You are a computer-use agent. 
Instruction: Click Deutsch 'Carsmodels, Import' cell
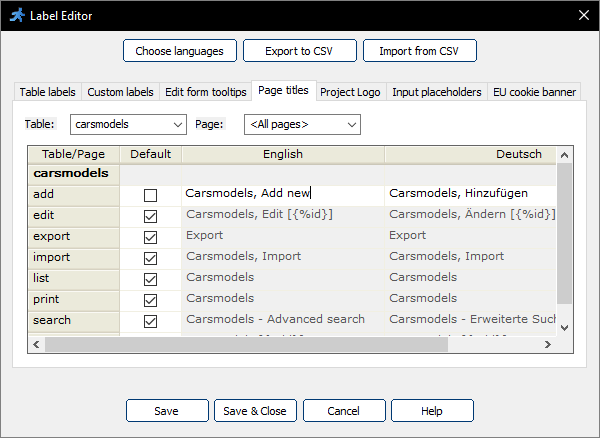(x=470, y=259)
